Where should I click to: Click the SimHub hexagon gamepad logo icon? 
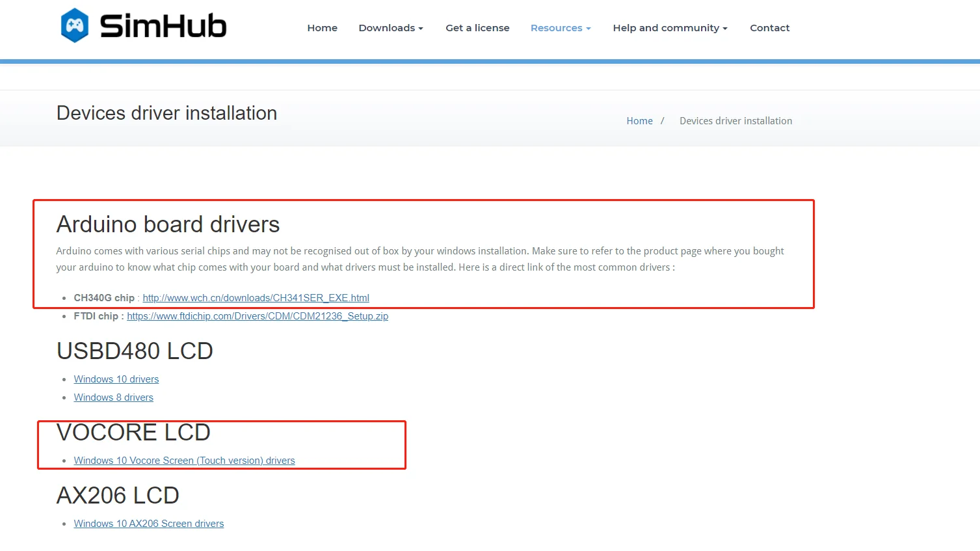click(75, 26)
